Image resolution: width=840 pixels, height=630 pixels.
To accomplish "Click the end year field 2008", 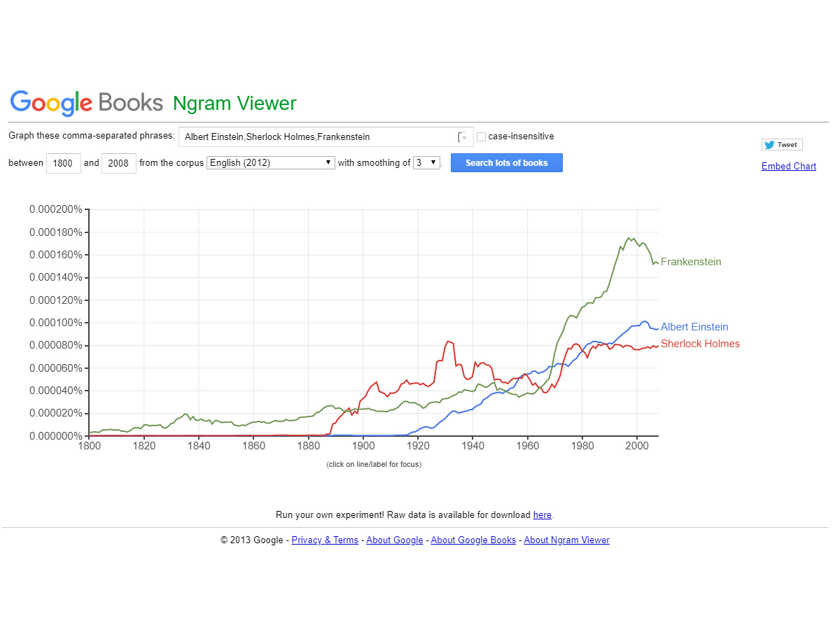I will [119, 164].
